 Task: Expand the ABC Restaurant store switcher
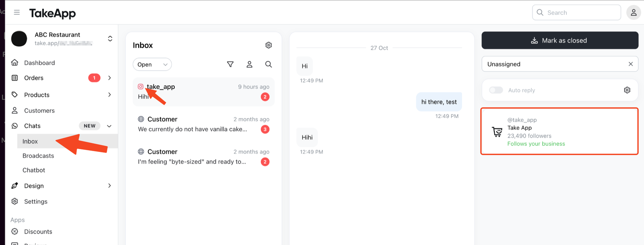tap(110, 39)
